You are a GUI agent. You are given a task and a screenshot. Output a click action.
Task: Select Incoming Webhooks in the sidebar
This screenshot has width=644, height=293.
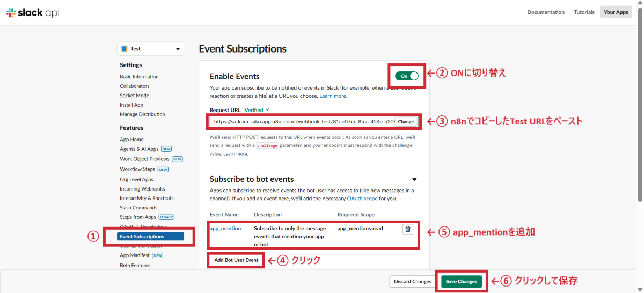(x=142, y=189)
